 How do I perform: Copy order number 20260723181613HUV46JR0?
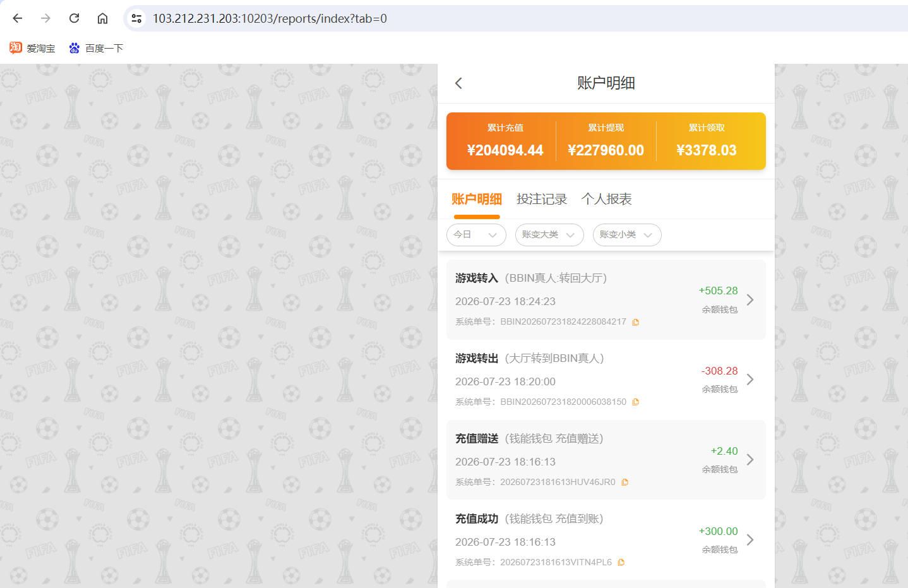click(624, 482)
